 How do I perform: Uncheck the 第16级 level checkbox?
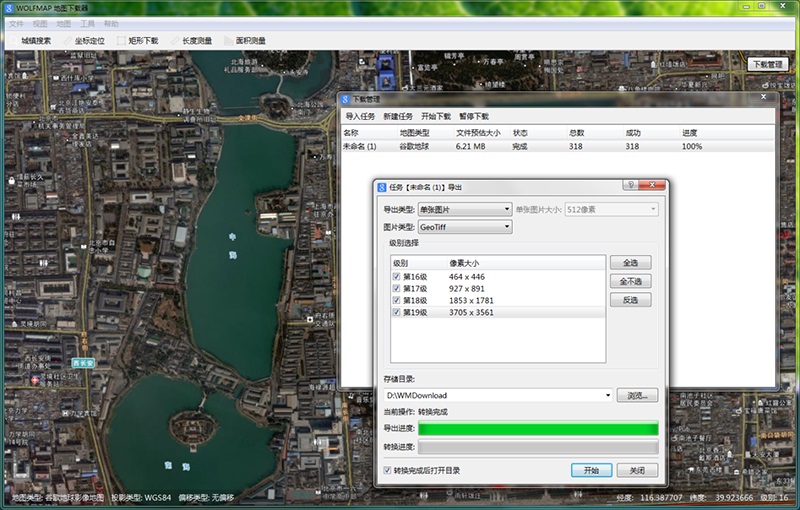(397, 276)
